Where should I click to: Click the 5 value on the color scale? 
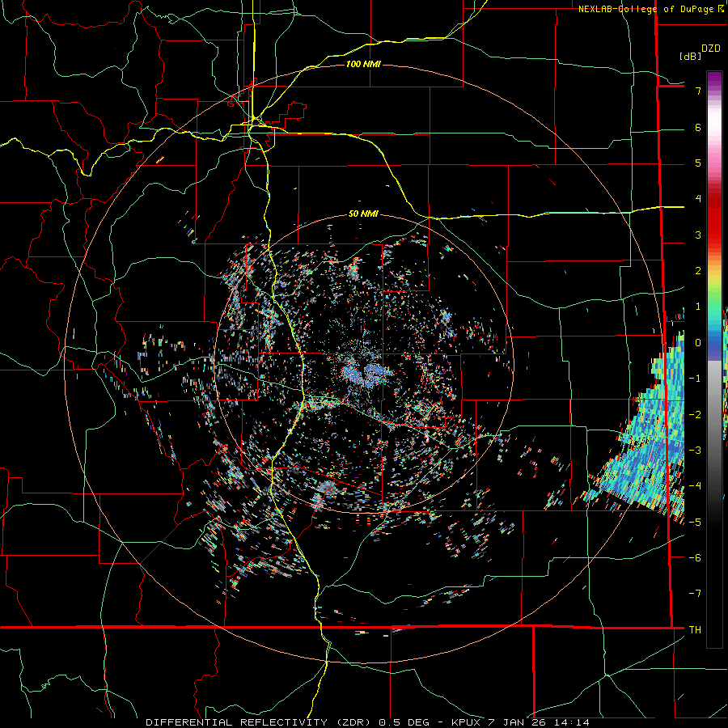coord(698,163)
